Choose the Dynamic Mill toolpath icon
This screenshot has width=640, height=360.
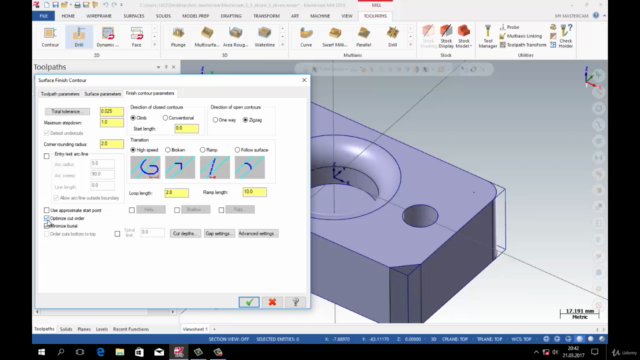pos(108,37)
